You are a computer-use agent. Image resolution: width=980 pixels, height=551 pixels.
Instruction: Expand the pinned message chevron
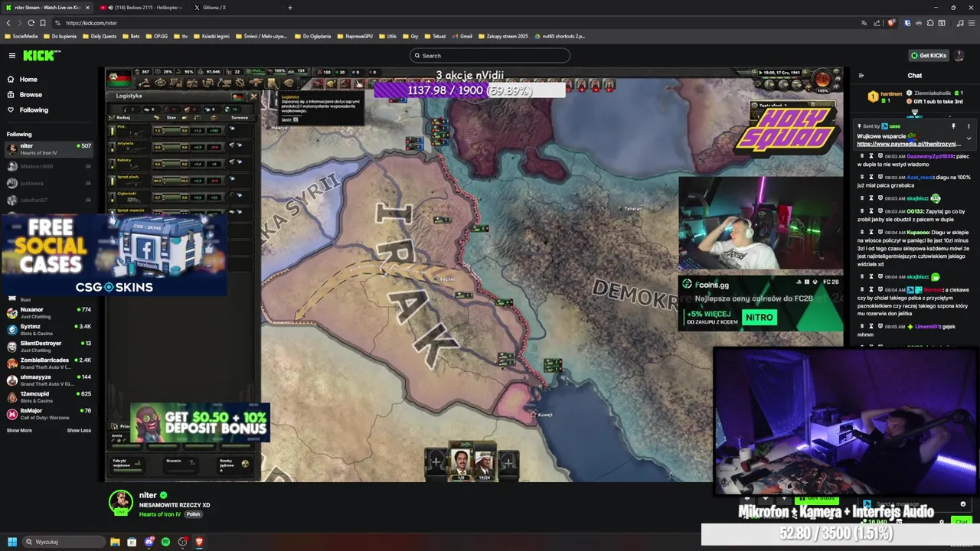(x=969, y=139)
